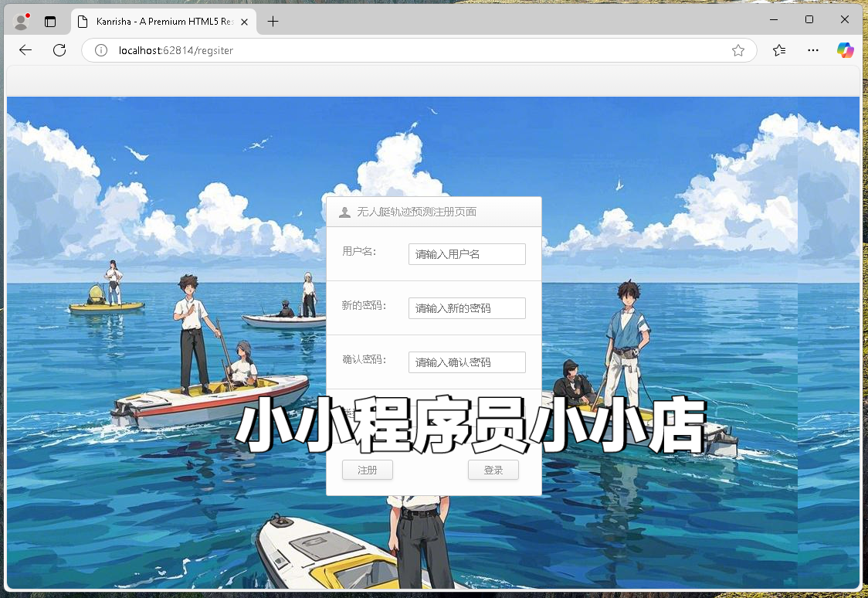Open the tab actions menu icon
Screen dimensions: 868x598
point(50,22)
